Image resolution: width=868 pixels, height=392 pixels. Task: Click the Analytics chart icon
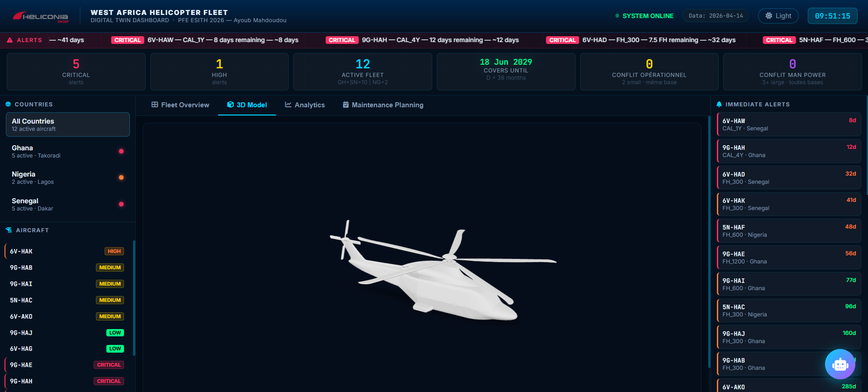tap(288, 105)
